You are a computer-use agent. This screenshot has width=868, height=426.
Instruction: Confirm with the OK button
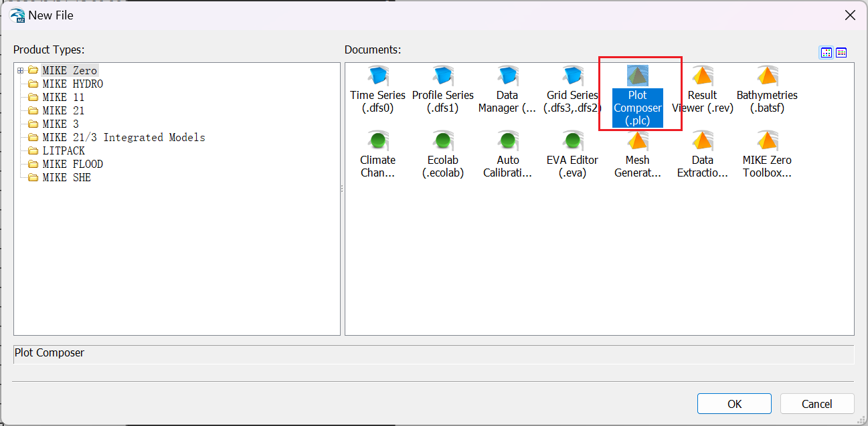[734, 403]
